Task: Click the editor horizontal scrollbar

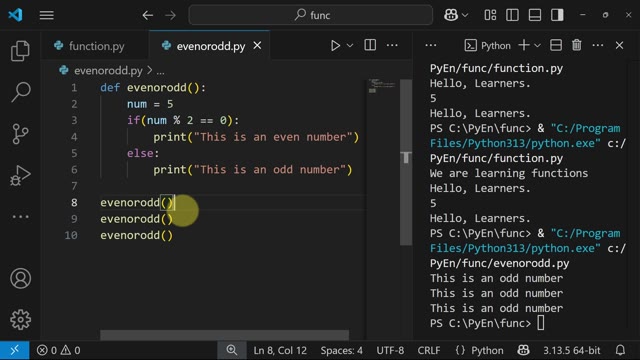Action: (x=224, y=335)
